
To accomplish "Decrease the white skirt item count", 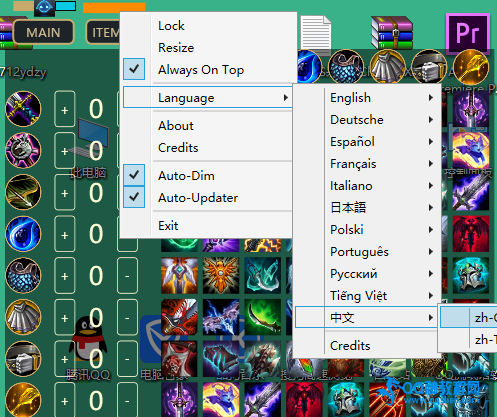I will coord(127,317).
